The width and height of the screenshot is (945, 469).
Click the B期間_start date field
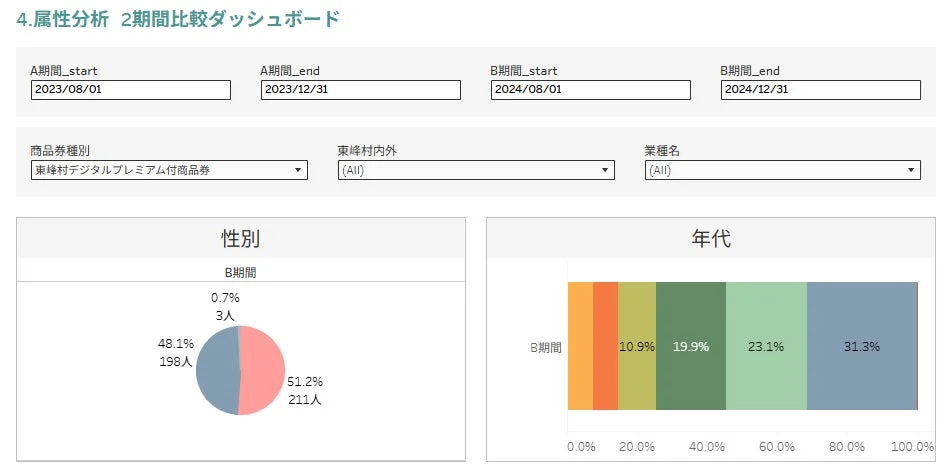point(590,90)
